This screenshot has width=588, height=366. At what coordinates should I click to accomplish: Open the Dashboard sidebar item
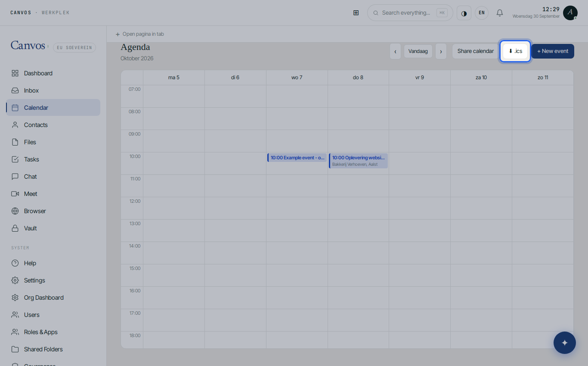(x=53, y=73)
